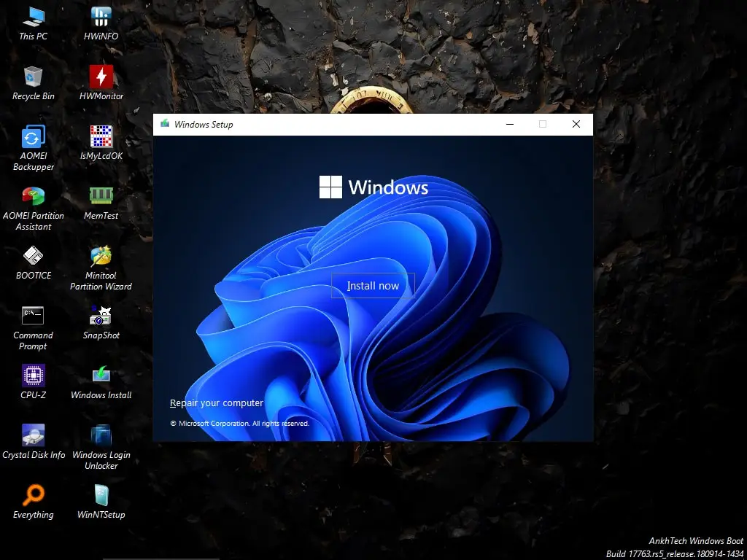Run the MemTest memory tester
Screen dimensions: 747x560
[x=100, y=197]
